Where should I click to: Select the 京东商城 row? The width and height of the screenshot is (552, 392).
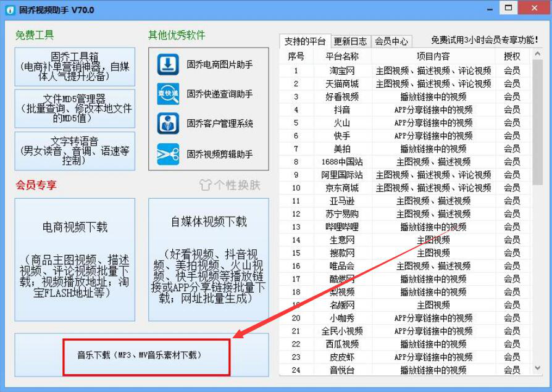click(405, 188)
